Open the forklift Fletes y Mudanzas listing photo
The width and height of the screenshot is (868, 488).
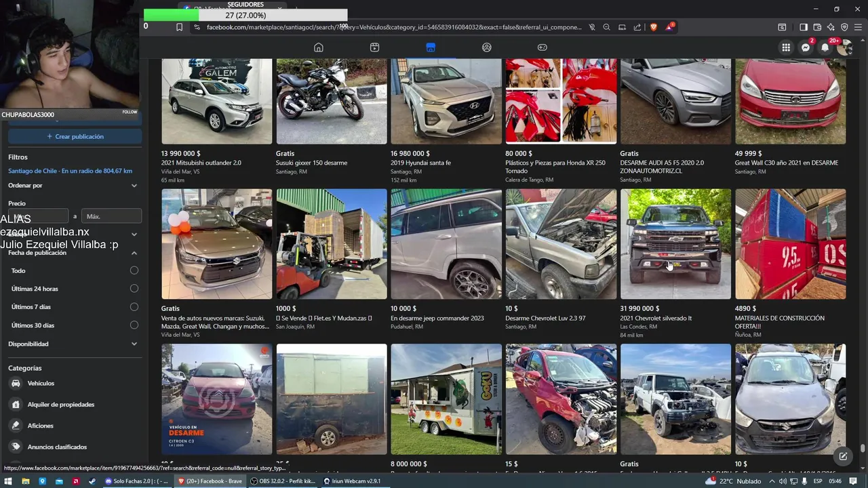pos(331,244)
